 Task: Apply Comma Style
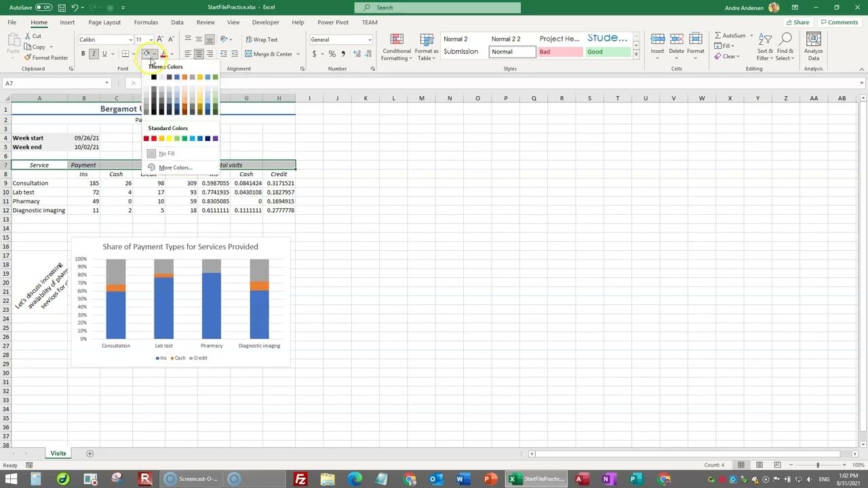tap(342, 54)
